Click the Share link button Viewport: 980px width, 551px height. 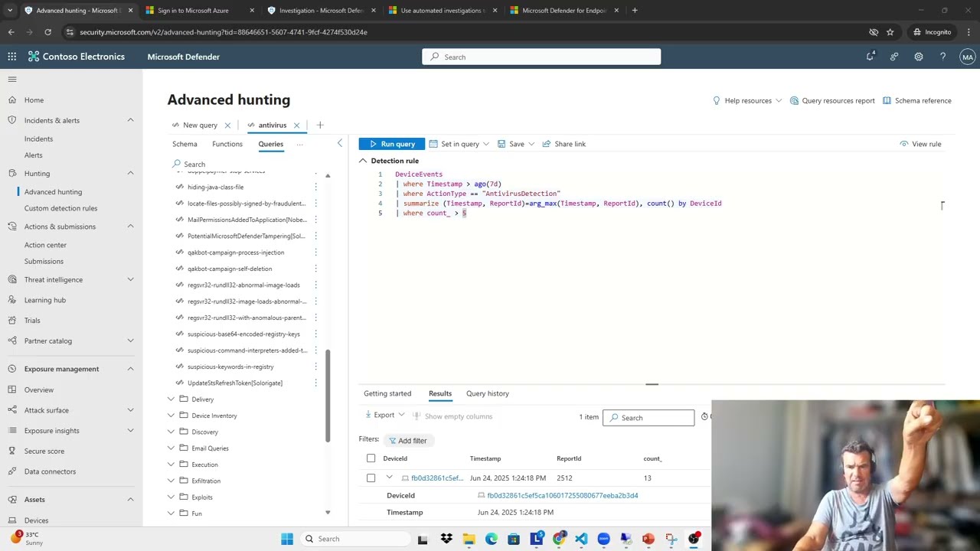tap(564, 144)
